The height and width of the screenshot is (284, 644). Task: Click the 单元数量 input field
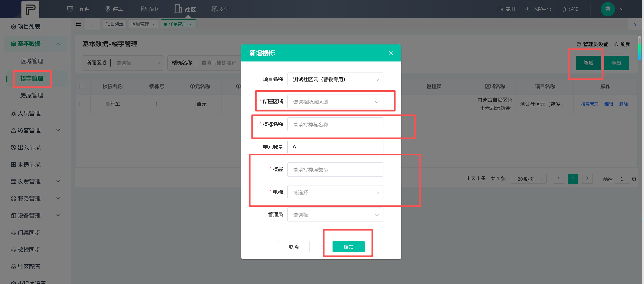point(335,147)
